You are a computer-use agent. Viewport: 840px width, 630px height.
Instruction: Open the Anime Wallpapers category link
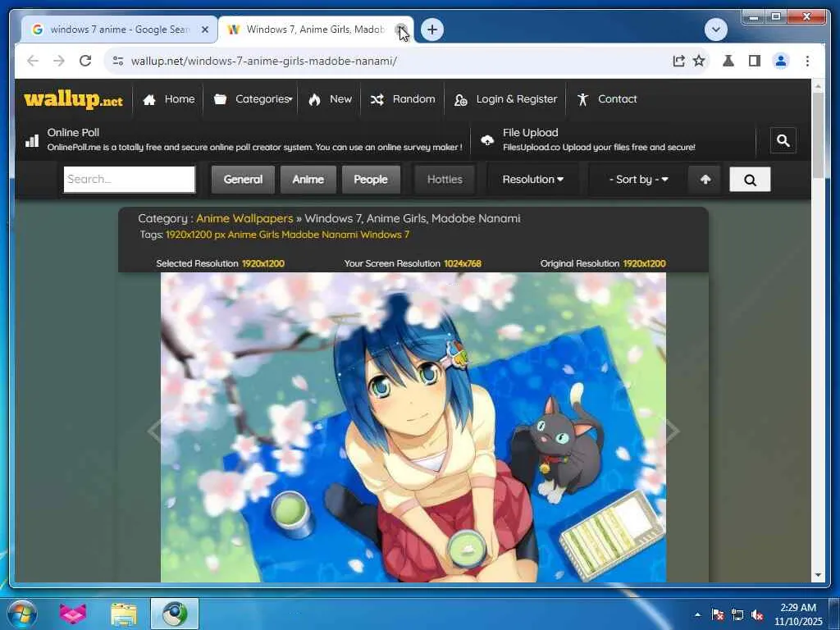pyautogui.click(x=244, y=218)
